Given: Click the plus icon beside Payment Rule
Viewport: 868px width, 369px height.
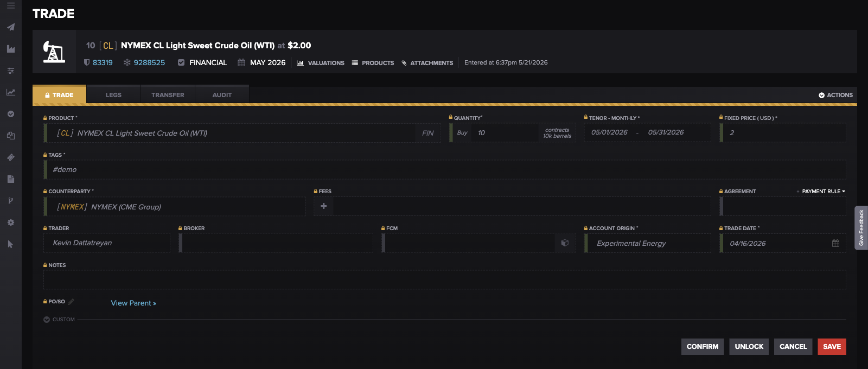Looking at the screenshot, I should [798, 192].
